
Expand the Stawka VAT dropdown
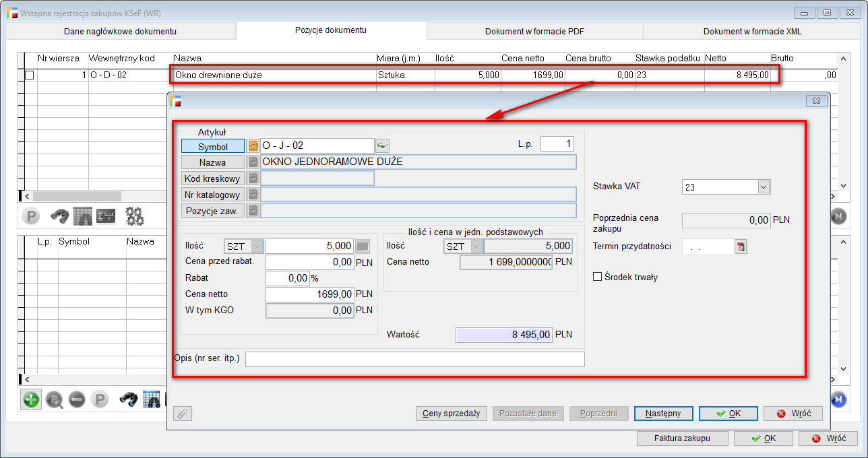point(763,187)
